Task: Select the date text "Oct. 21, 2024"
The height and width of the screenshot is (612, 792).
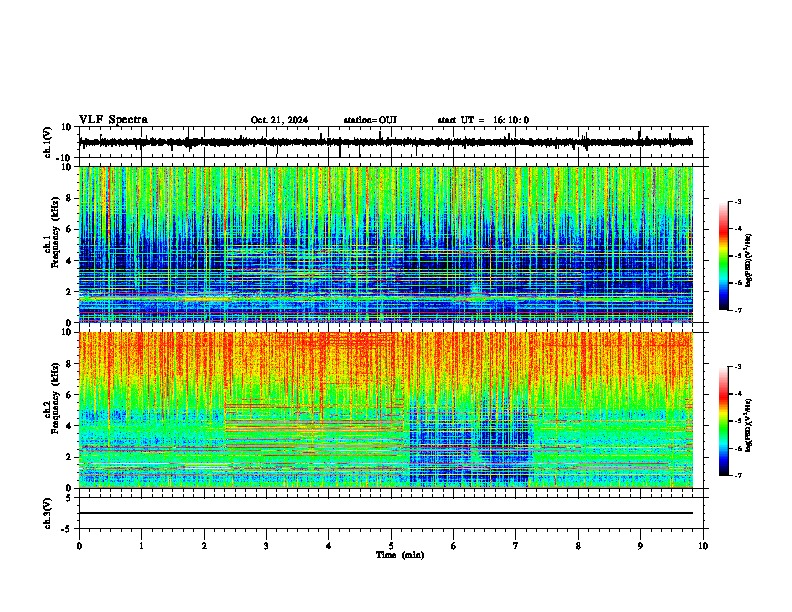Action: [x=279, y=120]
